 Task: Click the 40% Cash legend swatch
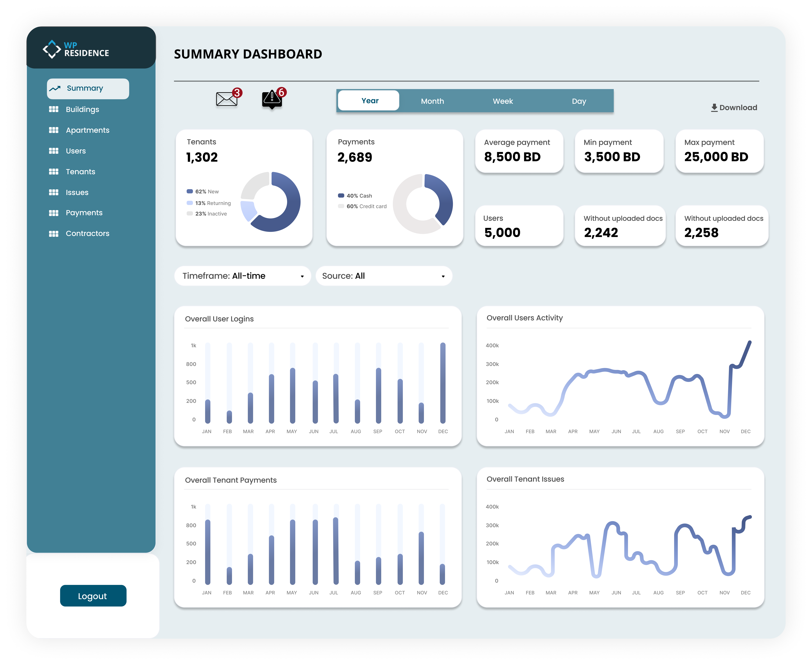coord(341,196)
